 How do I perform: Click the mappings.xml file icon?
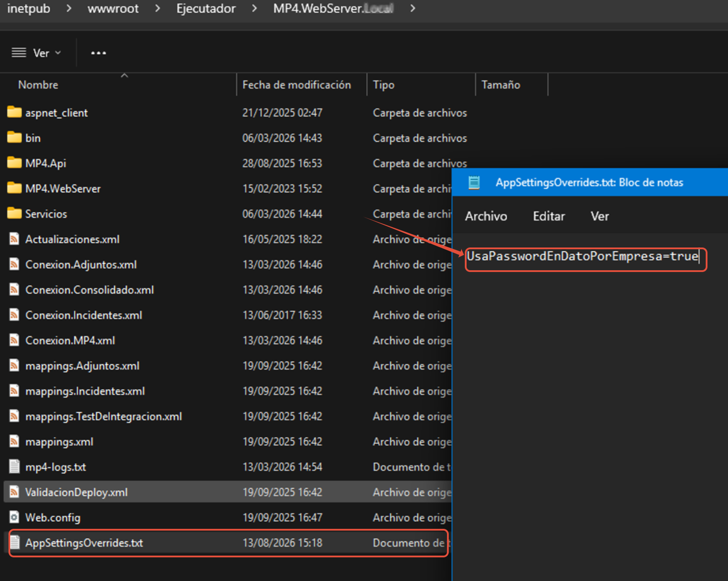(14, 441)
